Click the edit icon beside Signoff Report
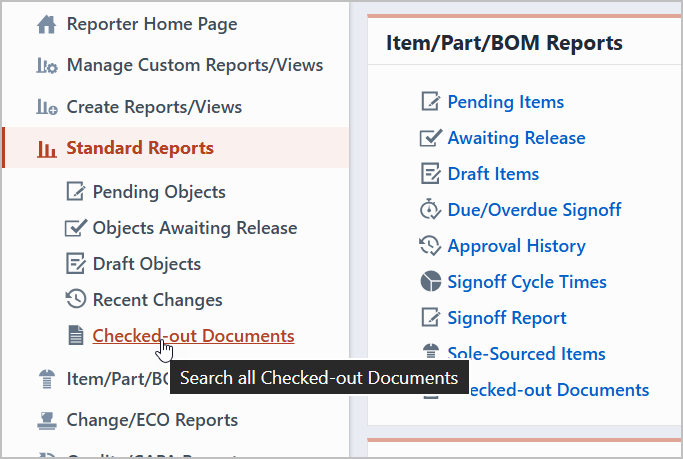The image size is (683, 459). (430, 317)
